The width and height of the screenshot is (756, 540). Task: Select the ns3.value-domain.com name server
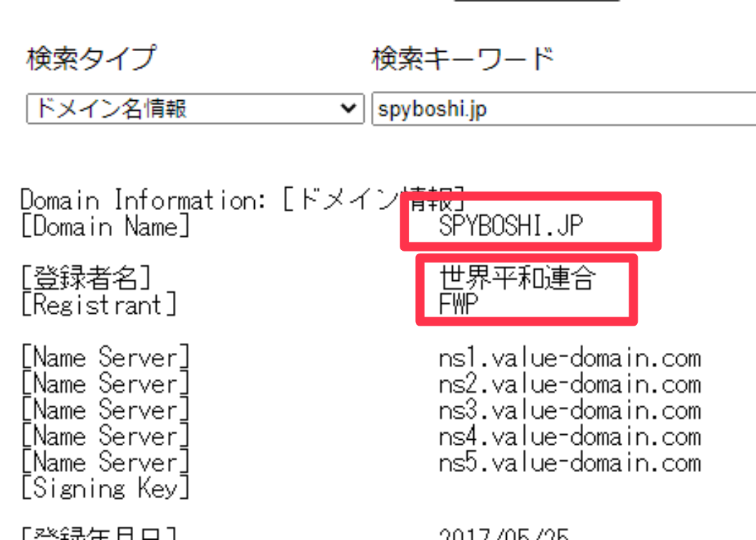click(x=570, y=410)
